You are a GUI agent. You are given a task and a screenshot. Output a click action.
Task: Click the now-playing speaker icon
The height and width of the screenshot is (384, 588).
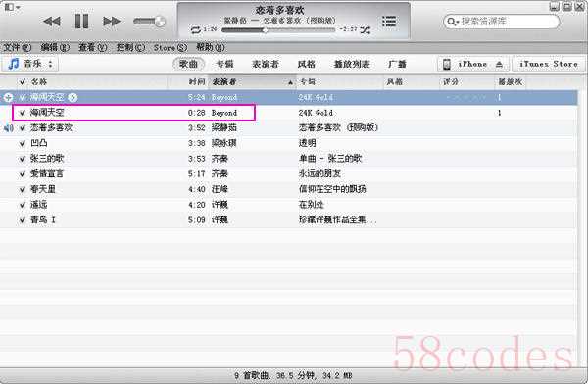coord(8,128)
